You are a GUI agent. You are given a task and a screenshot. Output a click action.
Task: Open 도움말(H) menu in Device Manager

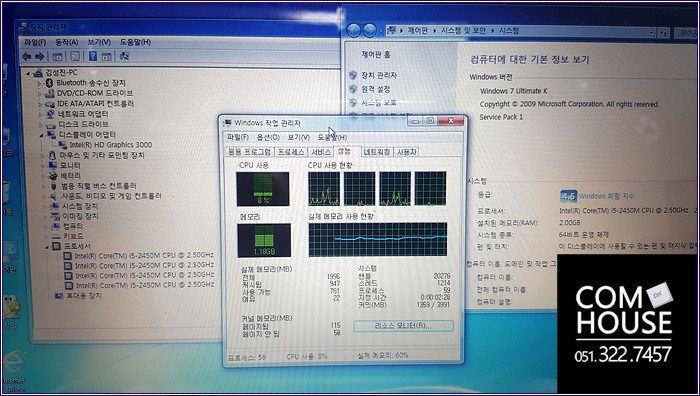pyautogui.click(x=135, y=42)
